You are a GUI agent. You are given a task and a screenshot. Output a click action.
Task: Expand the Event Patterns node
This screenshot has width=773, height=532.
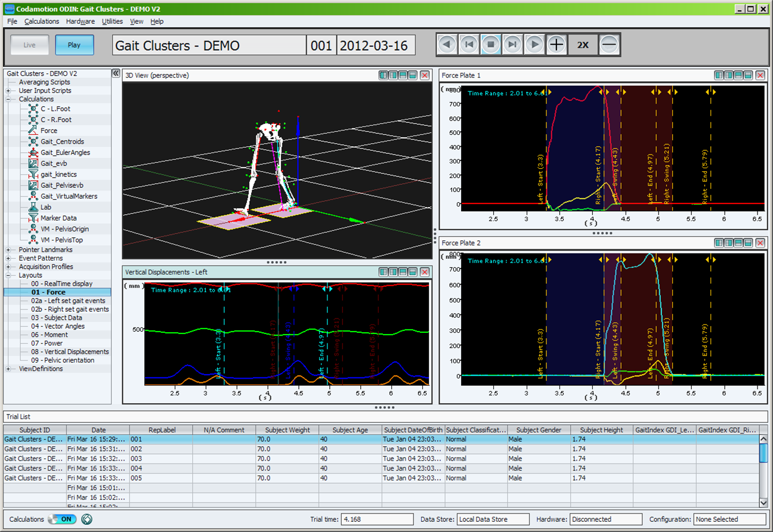(9, 258)
